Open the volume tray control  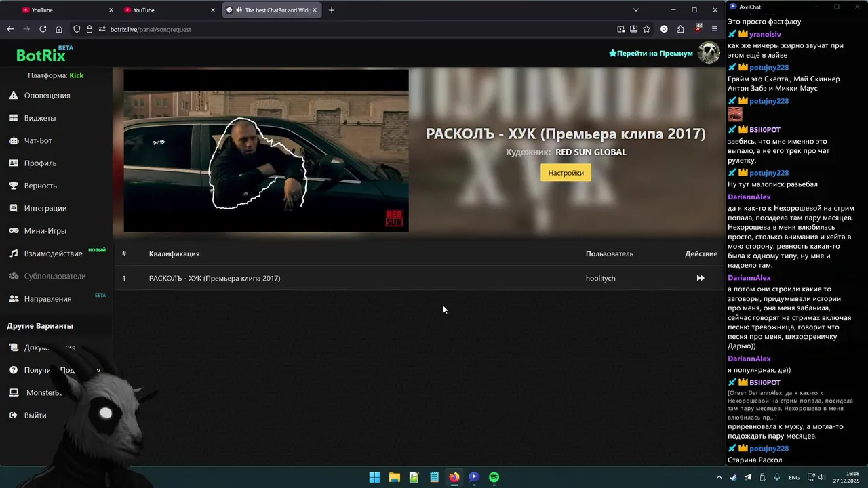[x=821, y=477]
